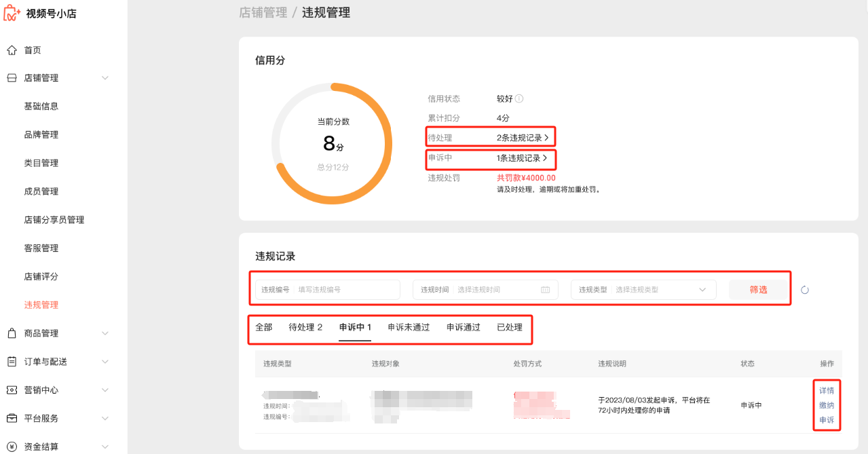This screenshot has width=868, height=454.
Task: Open the 首页 home icon
Action: 12,50
